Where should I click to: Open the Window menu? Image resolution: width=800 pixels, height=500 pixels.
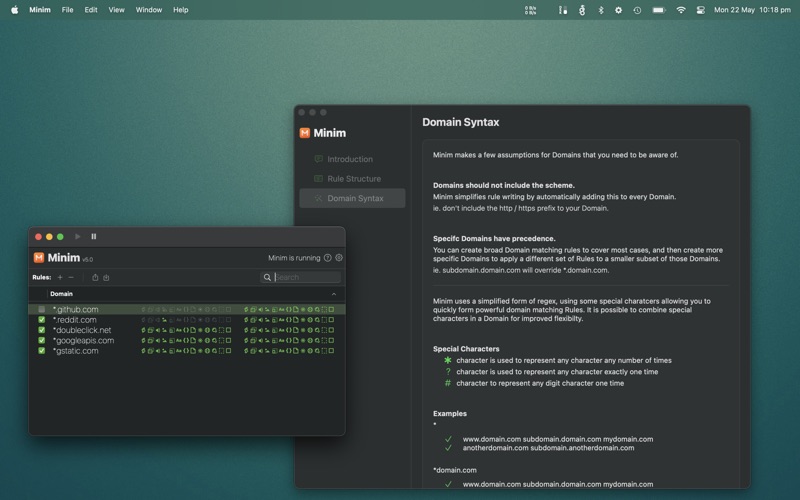148,10
